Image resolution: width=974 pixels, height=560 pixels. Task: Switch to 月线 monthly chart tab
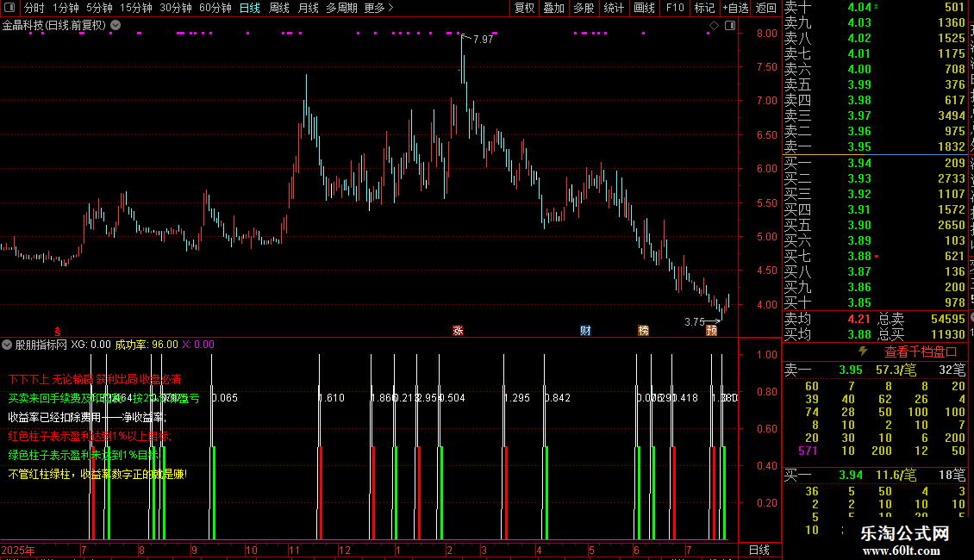point(308,8)
